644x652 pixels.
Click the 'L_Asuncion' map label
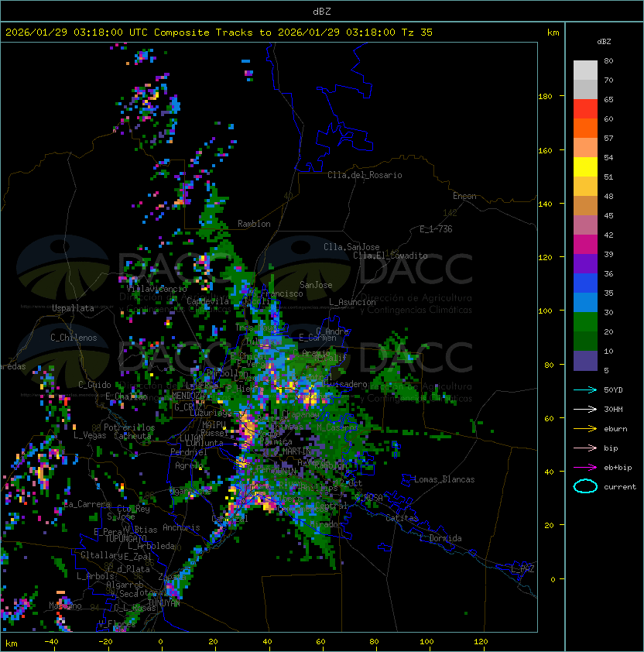[x=352, y=302]
